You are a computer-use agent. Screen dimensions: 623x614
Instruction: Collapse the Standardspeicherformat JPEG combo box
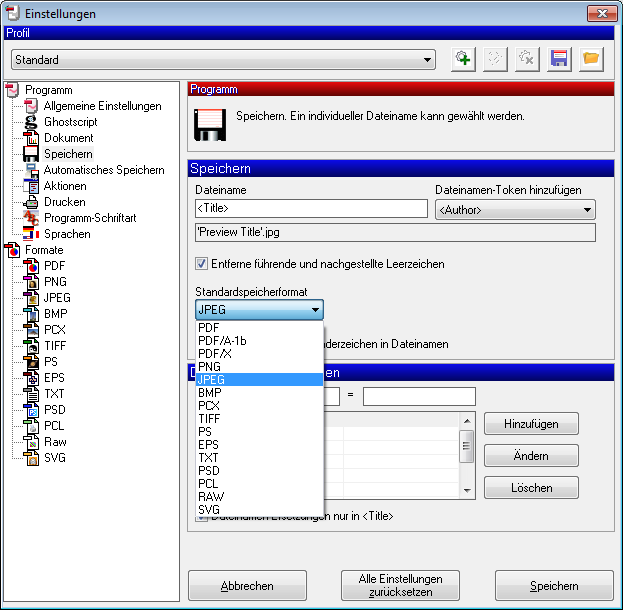[259, 310]
